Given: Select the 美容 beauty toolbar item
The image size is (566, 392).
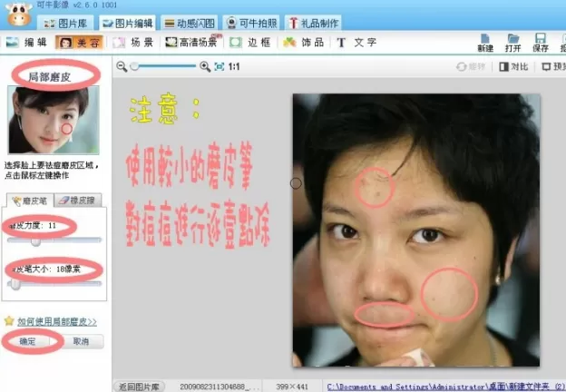Looking at the screenshot, I should click(79, 43).
